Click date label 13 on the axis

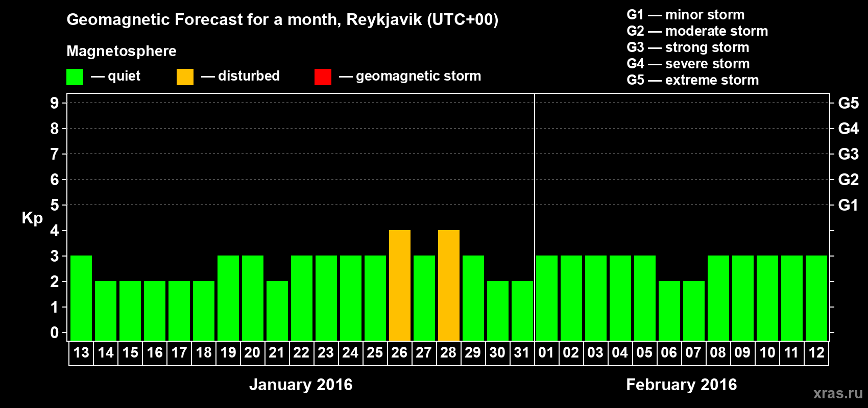[x=81, y=352]
